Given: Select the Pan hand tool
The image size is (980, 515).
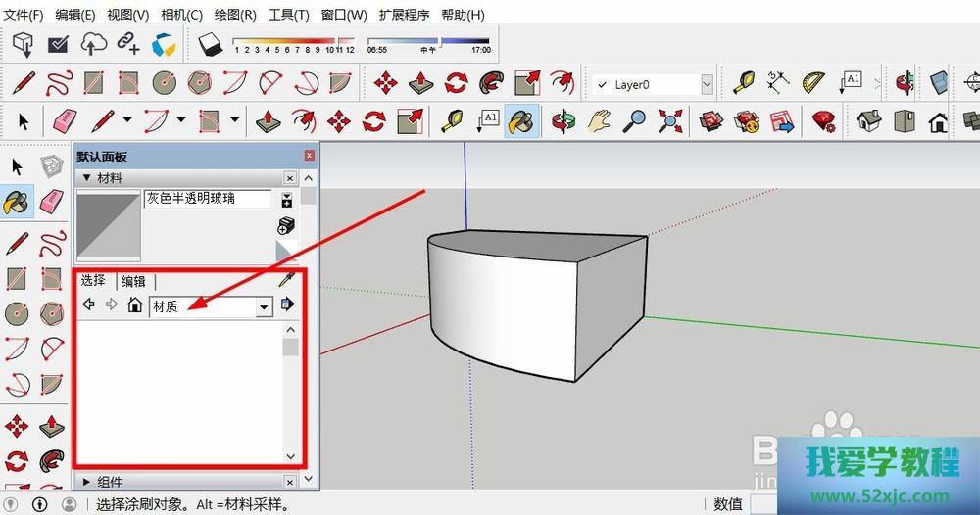Looking at the screenshot, I should 598,121.
